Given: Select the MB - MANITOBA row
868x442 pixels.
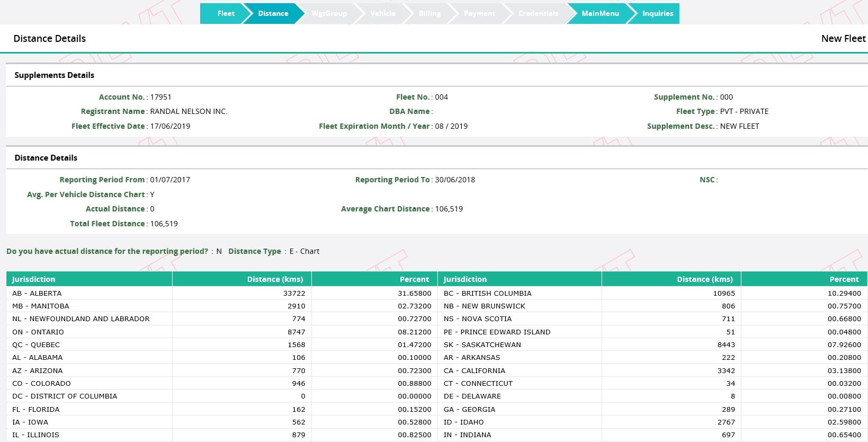Looking at the screenshot, I should point(222,306).
